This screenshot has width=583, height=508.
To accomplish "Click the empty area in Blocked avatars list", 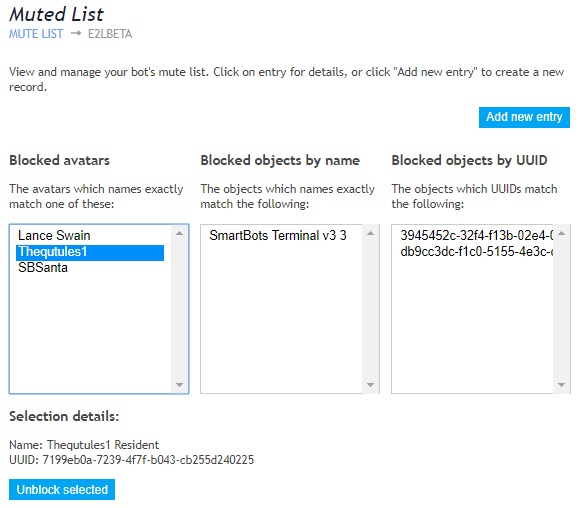I will point(90,331).
